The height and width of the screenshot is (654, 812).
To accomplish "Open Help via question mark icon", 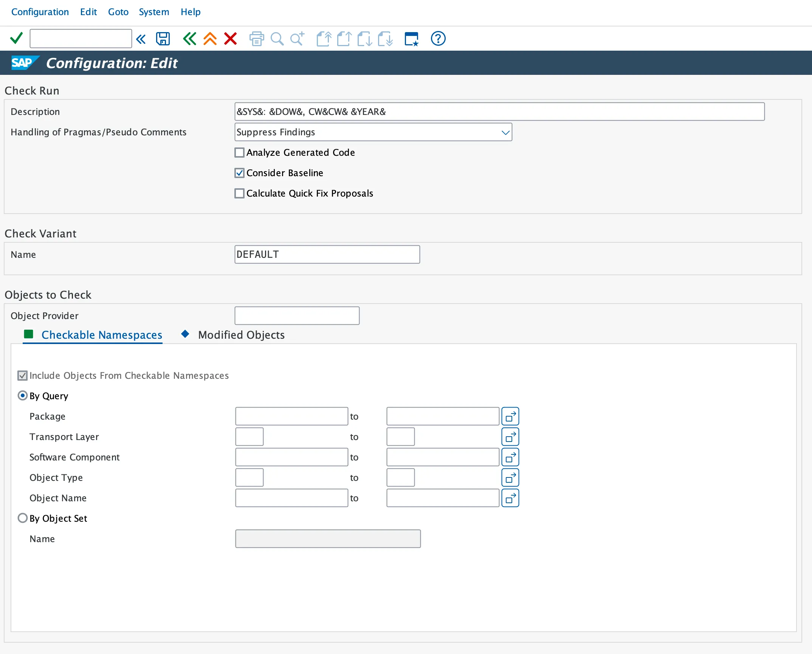I will pos(438,39).
